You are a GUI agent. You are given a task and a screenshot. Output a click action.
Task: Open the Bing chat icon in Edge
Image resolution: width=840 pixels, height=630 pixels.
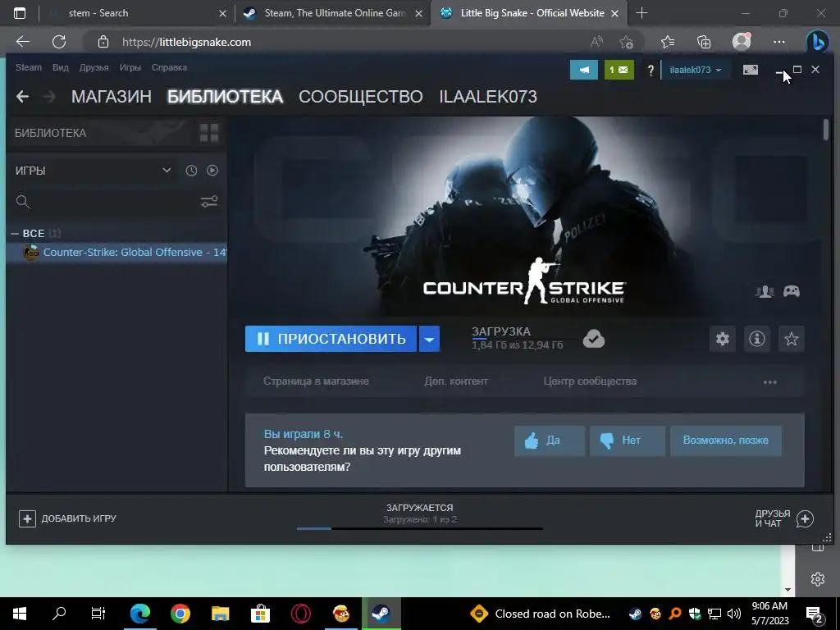(x=818, y=42)
